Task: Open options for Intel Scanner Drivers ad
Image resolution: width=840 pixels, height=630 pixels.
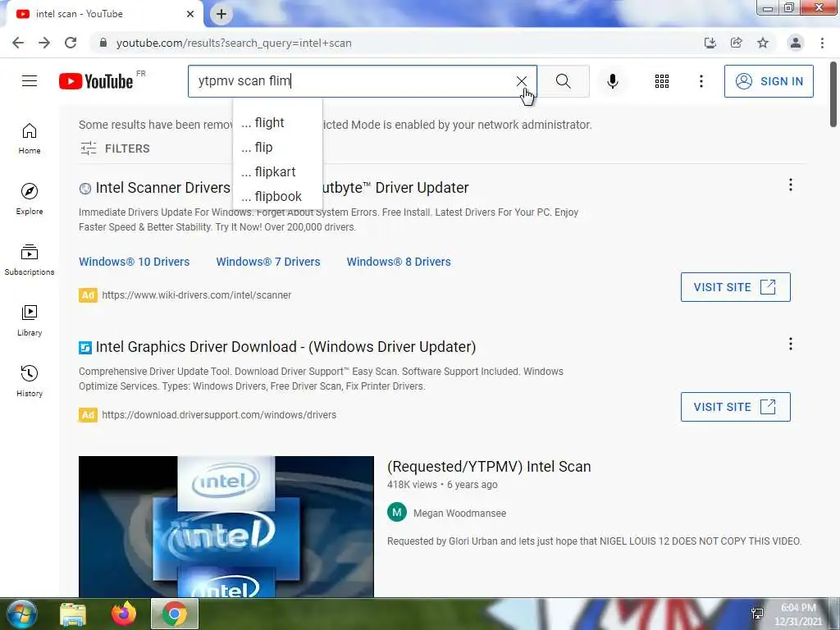Action: tap(790, 185)
